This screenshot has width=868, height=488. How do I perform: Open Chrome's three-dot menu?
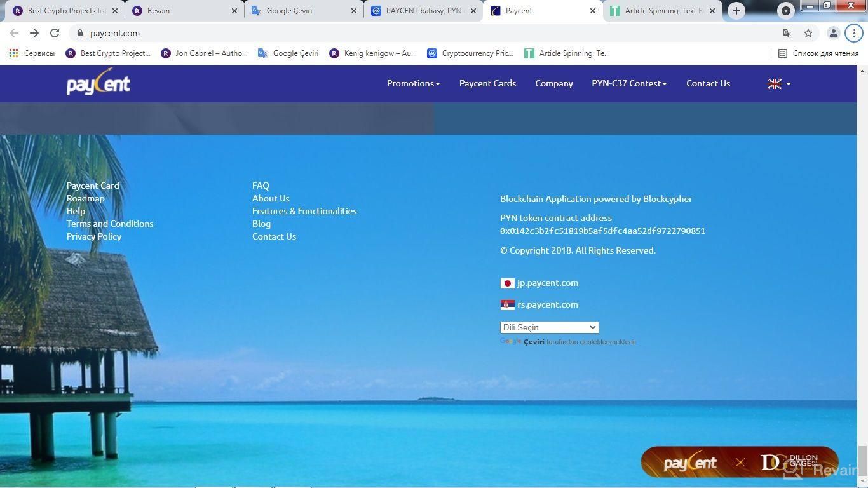click(x=854, y=33)
